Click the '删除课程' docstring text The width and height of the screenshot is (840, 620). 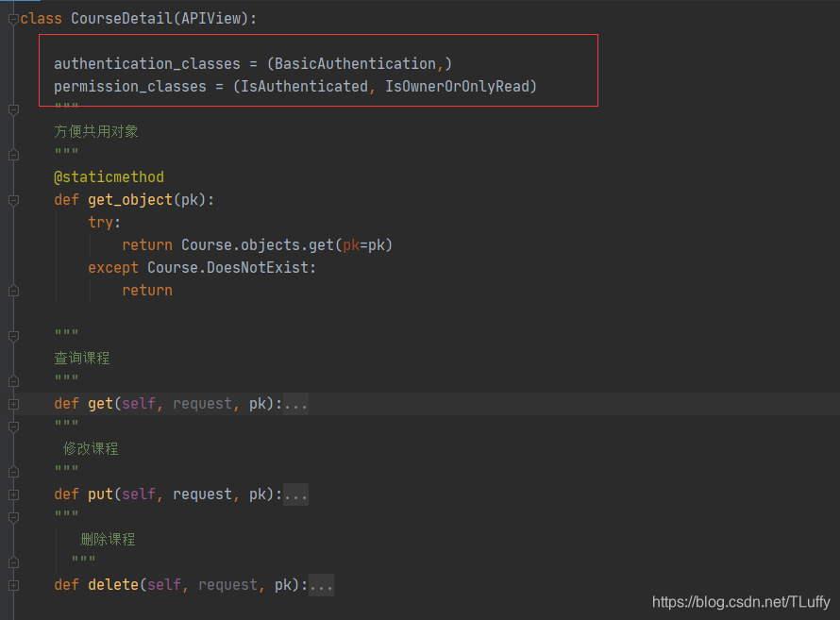pyautogui.click(x=108, y=539)
